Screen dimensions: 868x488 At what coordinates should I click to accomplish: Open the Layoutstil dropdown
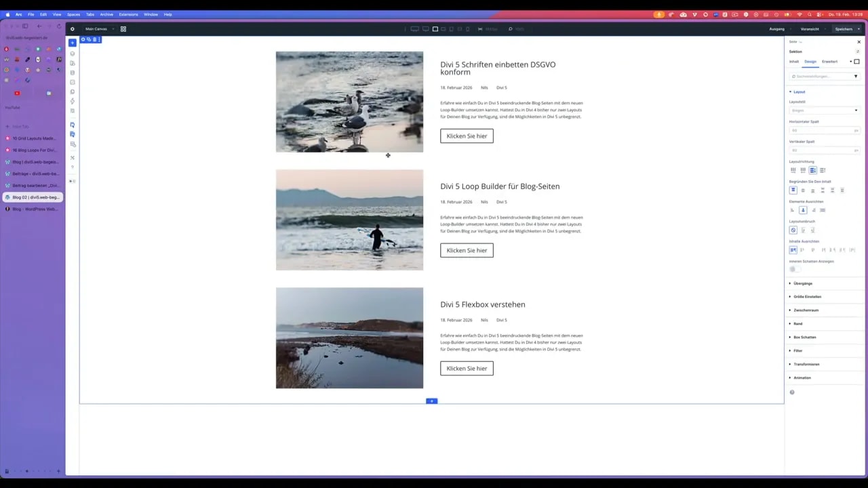coord(824,110)
